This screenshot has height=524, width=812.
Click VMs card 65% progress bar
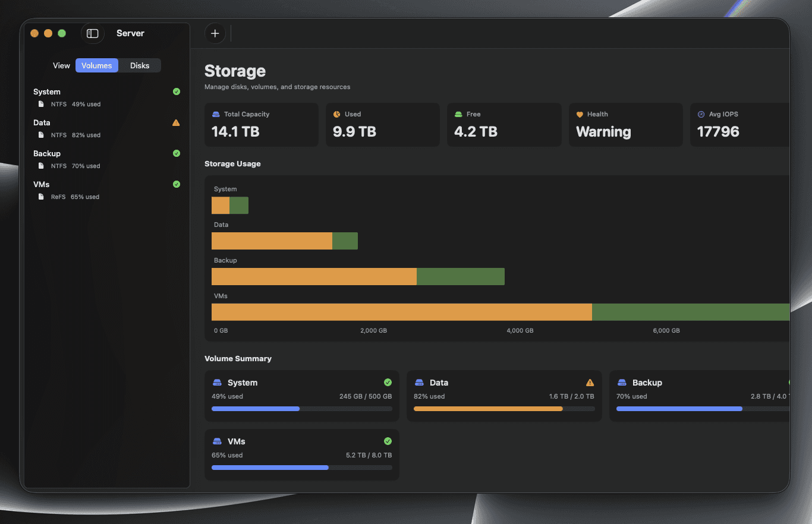(x=302, y=468)
